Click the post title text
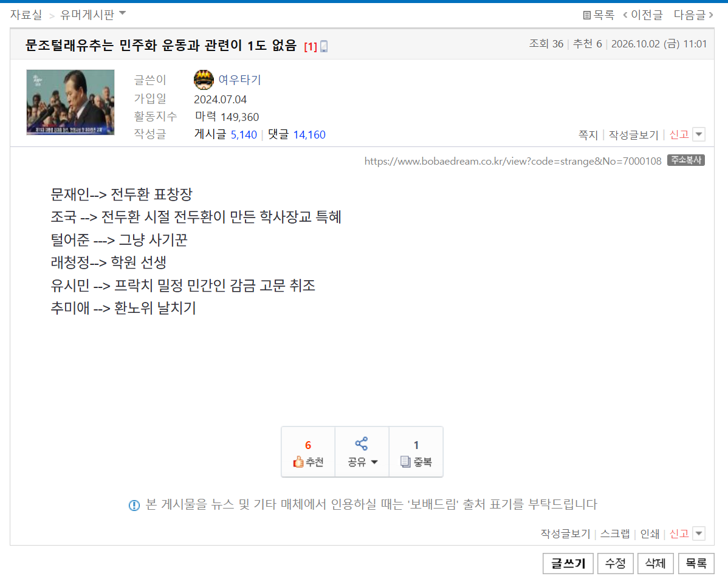Image resolution: width=728 pixels, height=576 pixels. click(x=160, y=46)
